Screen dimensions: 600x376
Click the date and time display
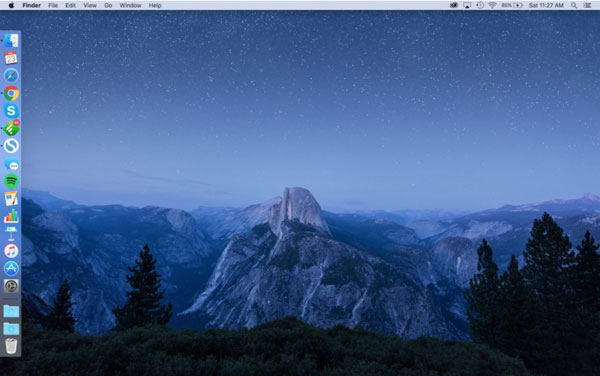tap(546, 5)
